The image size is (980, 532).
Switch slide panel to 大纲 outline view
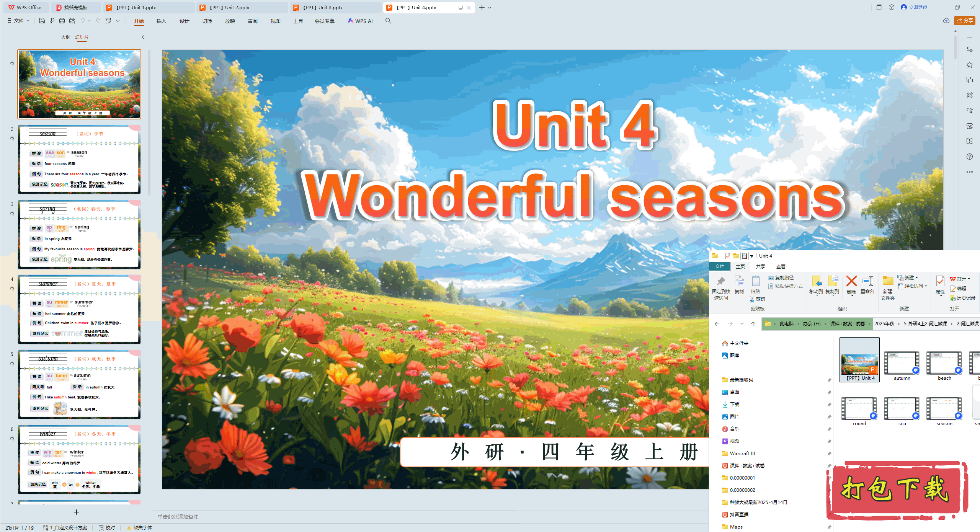(66, 37)
